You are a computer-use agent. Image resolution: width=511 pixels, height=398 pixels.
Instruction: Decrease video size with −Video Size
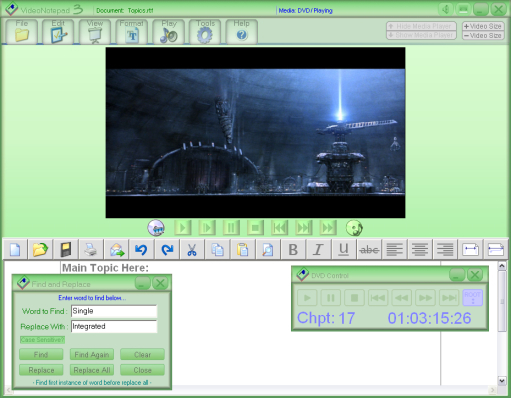pos(483,35)
